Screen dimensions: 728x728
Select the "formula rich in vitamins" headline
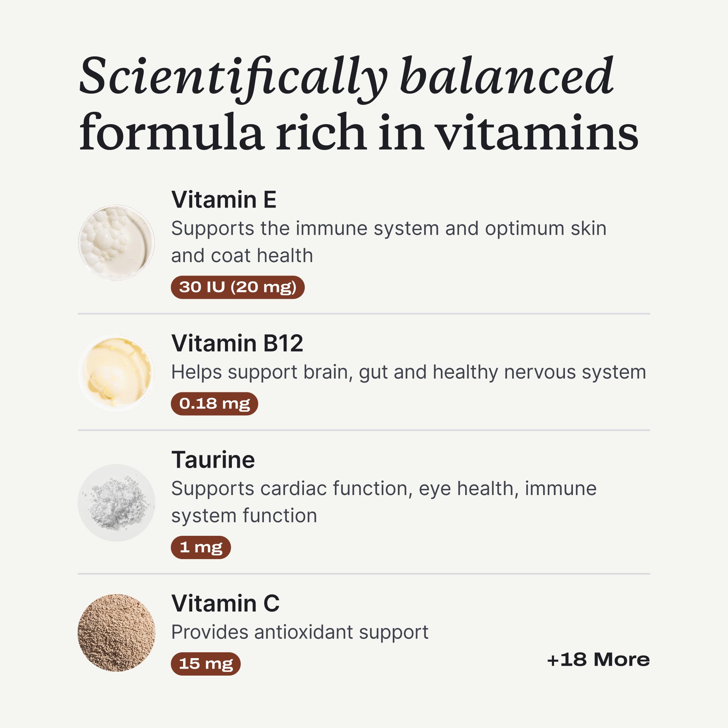(x=358, y=132)
